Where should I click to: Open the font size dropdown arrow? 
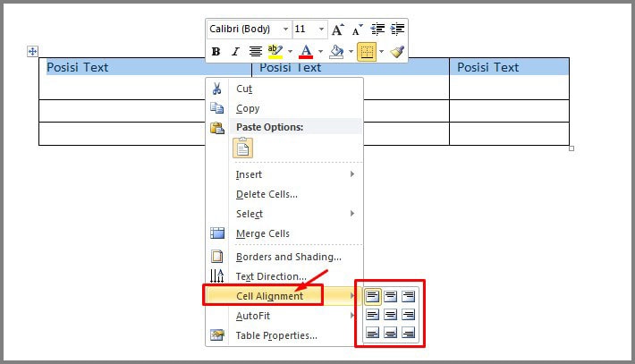pyautogui.click(x=321, y=30)
